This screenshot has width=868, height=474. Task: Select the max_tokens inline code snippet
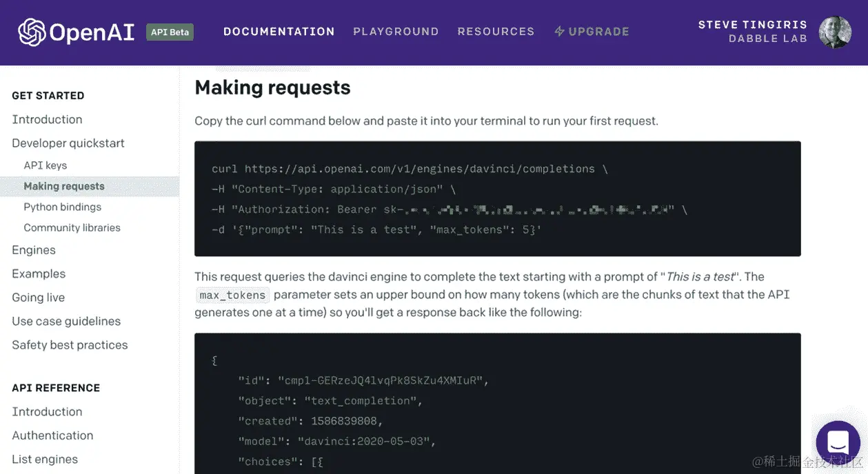(x=232, y=294)
